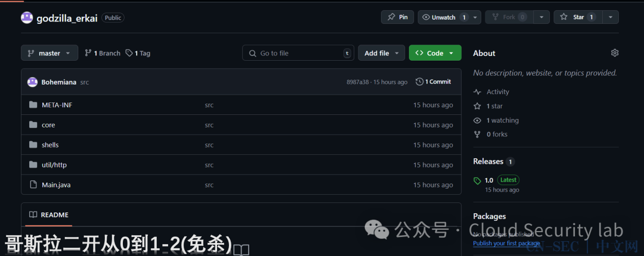Click the release tag icon next to 1.0
This screenshot has width=644, height=256.
tap(477, 180)
